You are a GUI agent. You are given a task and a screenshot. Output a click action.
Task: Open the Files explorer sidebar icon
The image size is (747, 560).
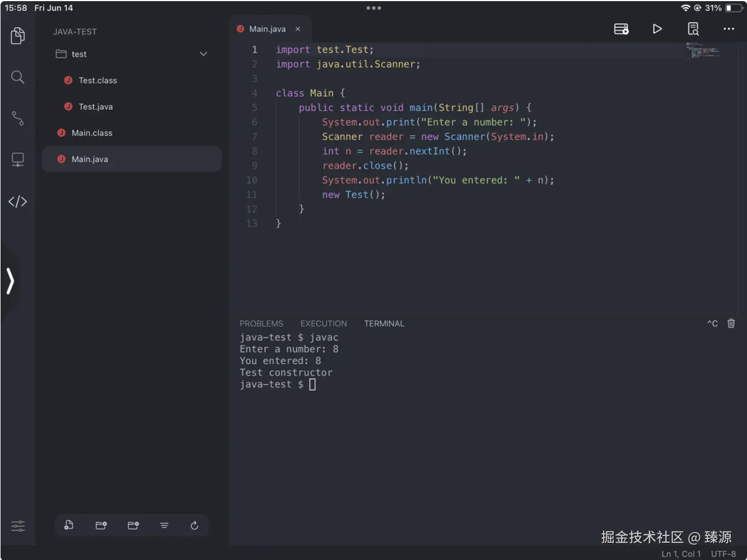(x=18, y=36)
